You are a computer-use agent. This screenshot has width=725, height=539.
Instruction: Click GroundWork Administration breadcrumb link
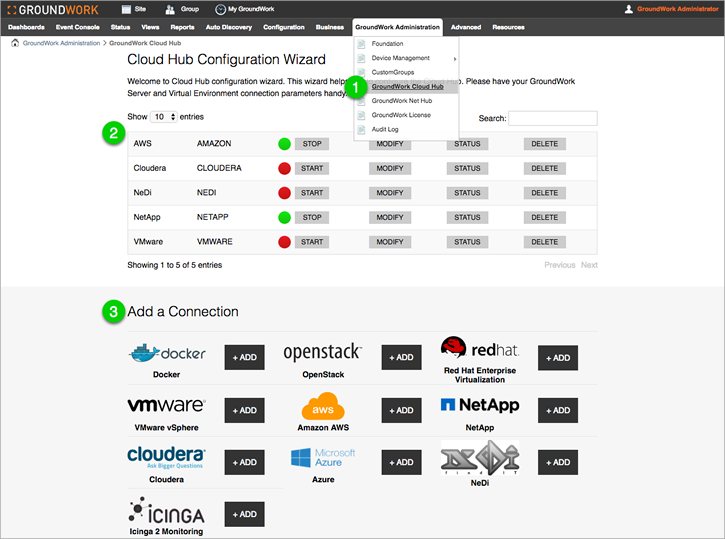(61, 43)
